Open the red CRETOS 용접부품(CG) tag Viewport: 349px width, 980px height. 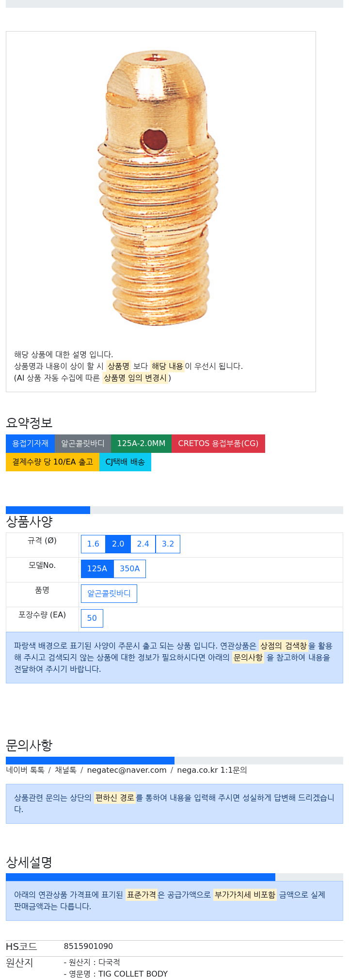218,444
